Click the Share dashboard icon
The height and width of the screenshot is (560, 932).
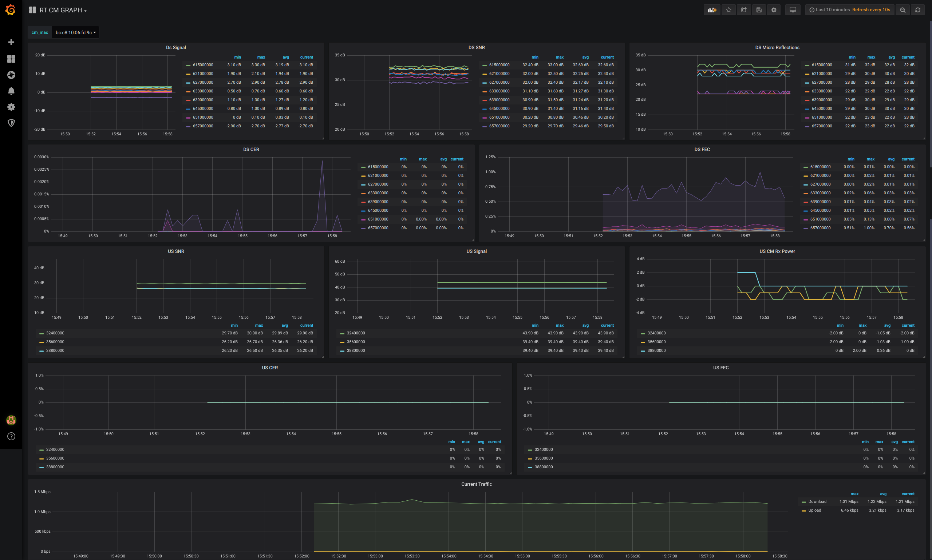[744, 10]
